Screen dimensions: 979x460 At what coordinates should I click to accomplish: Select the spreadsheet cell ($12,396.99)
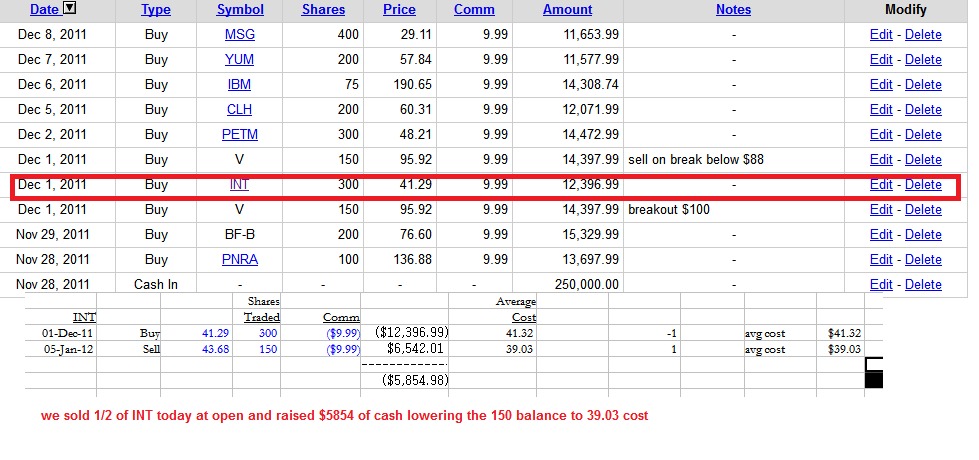coord(411,333)
